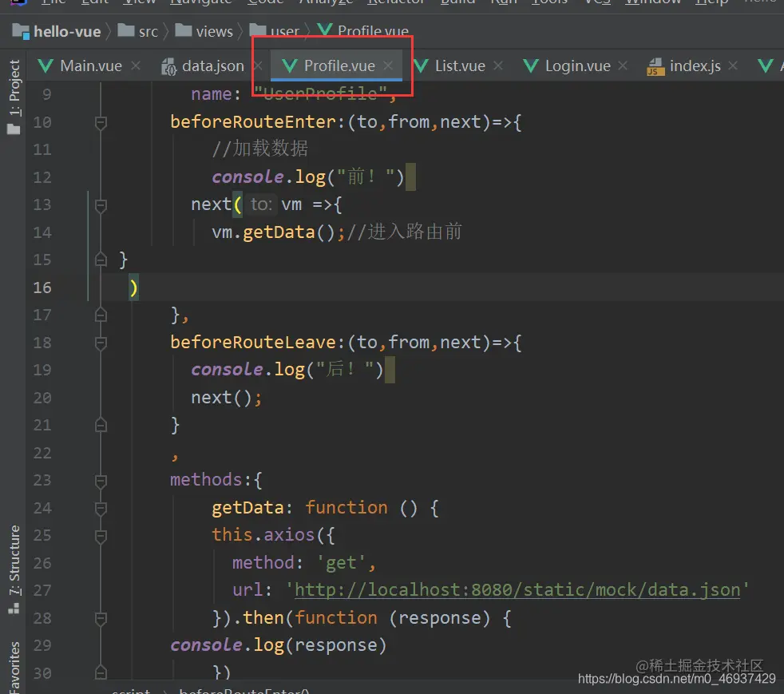Collapse the axios call fold on line 25
The width and height of the screenshot is (784, 694).
click(x=101, y=536)
